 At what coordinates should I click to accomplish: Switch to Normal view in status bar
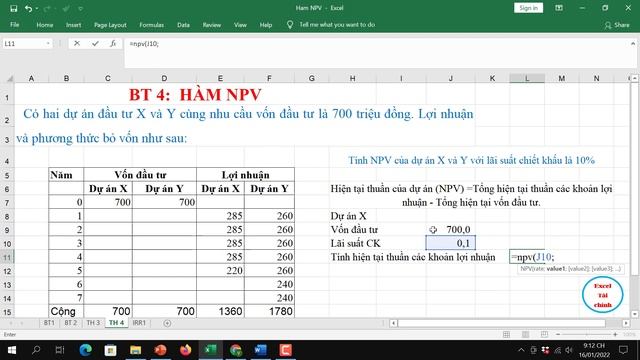(507, 335)
